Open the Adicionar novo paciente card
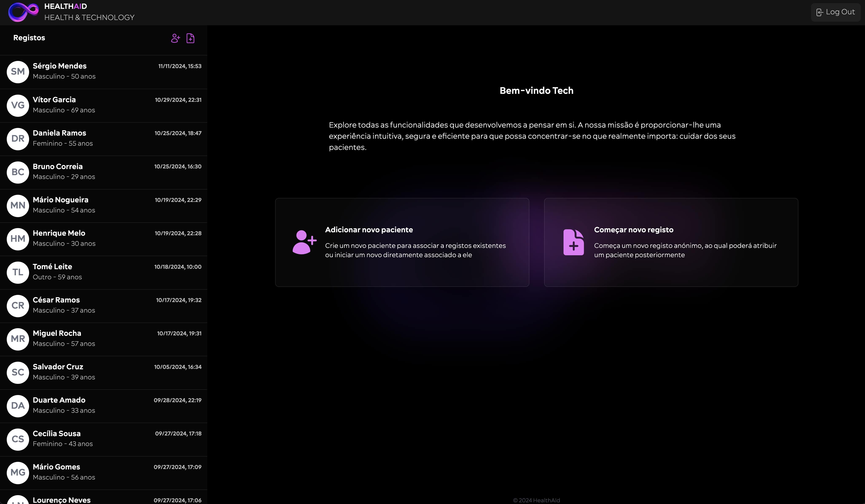 pyautogui.click(x=402, y=242)
